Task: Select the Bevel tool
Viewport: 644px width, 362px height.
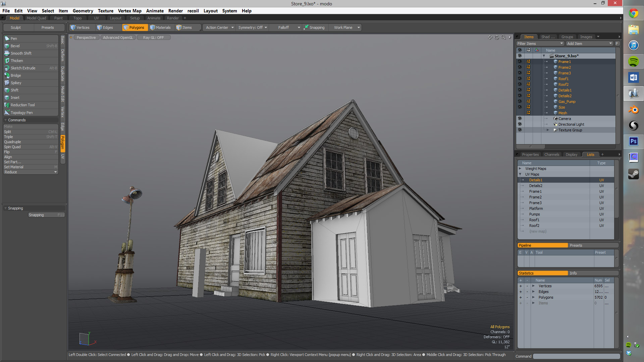Action: (15, 46)
